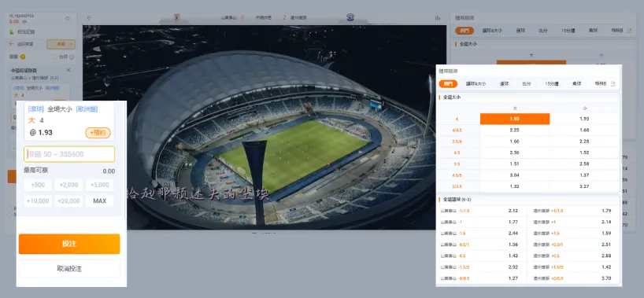Image resolution: width=644 pixels, height=298 pixels.
Task: Toggle the balance visibility eye icon
Action: point(24,21)
